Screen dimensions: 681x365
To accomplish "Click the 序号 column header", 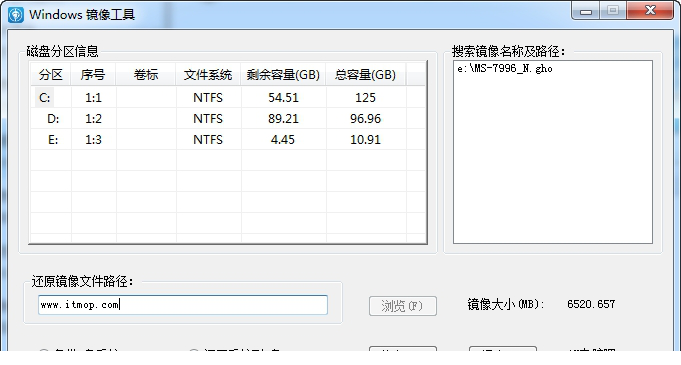I will pos(93,75).
